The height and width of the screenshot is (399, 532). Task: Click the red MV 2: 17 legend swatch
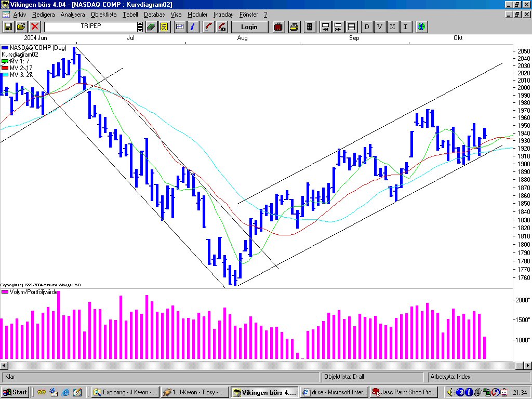point(5,68)
